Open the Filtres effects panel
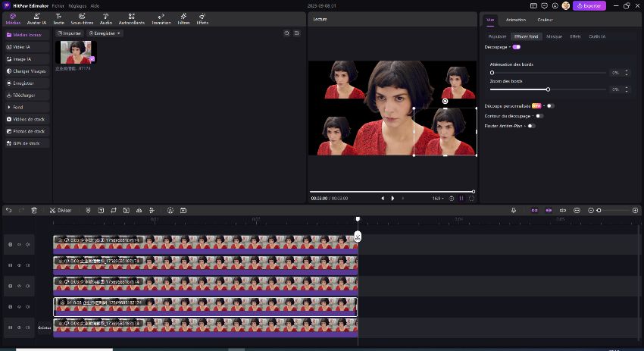644x351 pixels. click(183, 18)
